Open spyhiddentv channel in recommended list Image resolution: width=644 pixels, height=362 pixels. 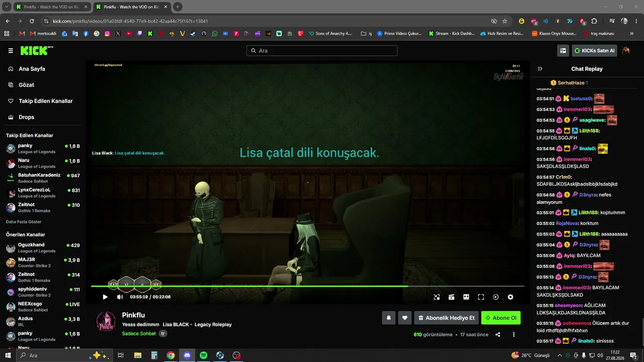click(x=43, y=292)
